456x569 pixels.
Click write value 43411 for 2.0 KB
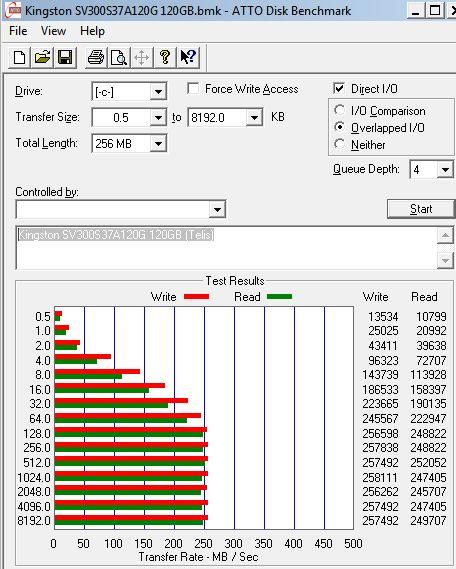point(383,346)
